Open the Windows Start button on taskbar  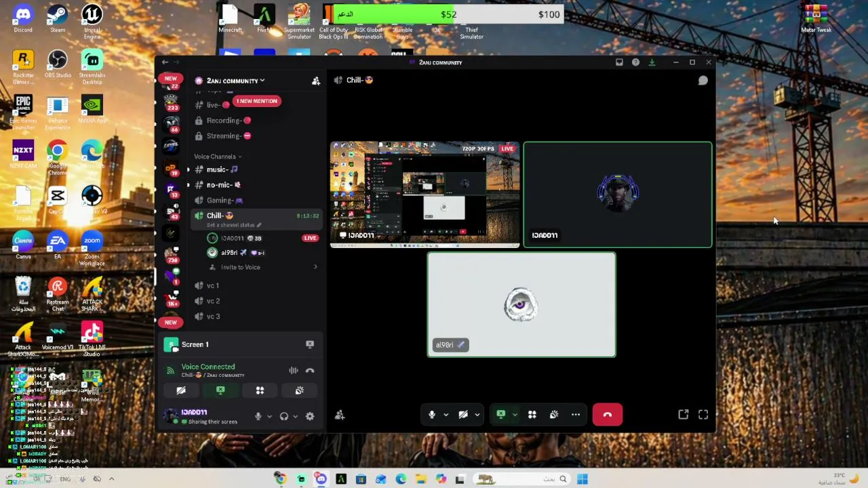(583, 479)
